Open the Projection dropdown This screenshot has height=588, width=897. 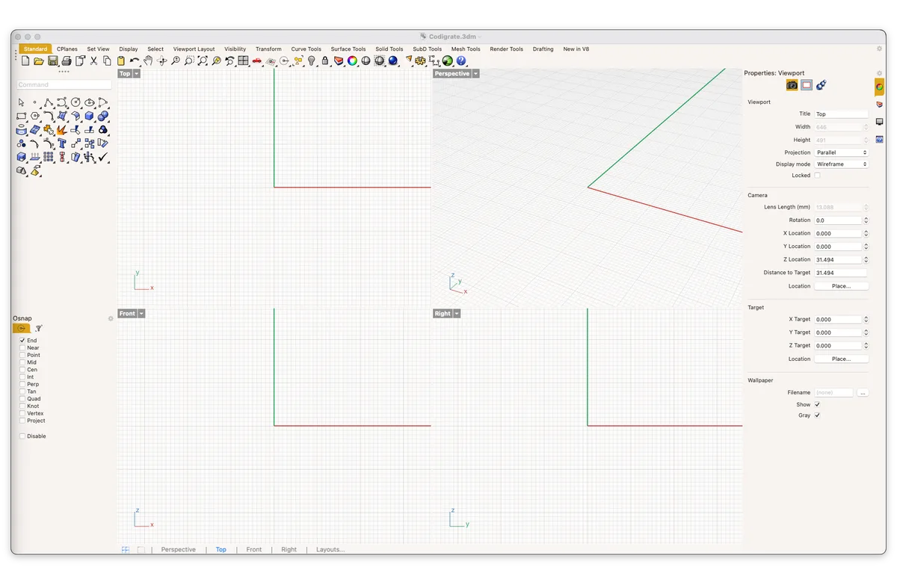(x=842, y=152)
